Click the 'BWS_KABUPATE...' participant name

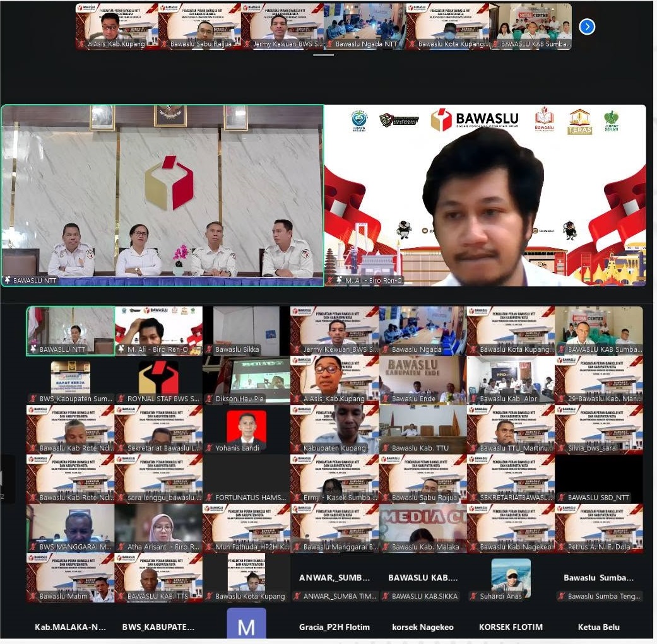(158, 627)
